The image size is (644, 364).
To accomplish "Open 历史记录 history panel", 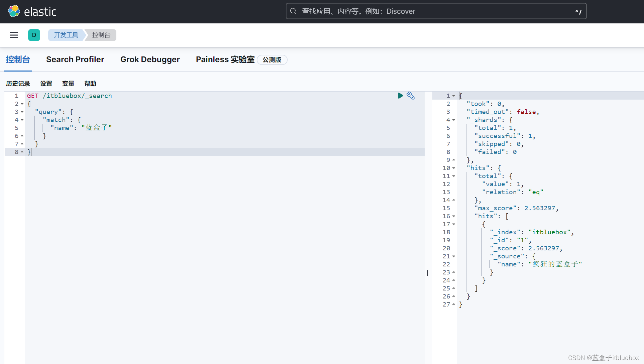I will click(18, 84).
